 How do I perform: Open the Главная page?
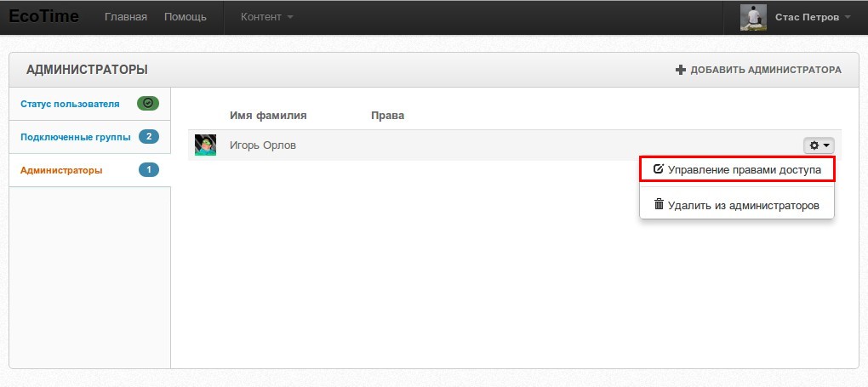point(126,17)
